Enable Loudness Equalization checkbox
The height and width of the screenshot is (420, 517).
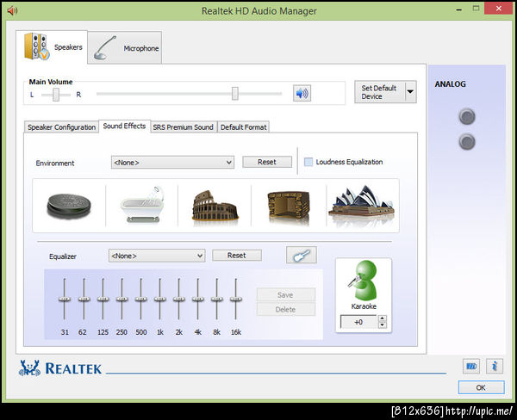308,162
